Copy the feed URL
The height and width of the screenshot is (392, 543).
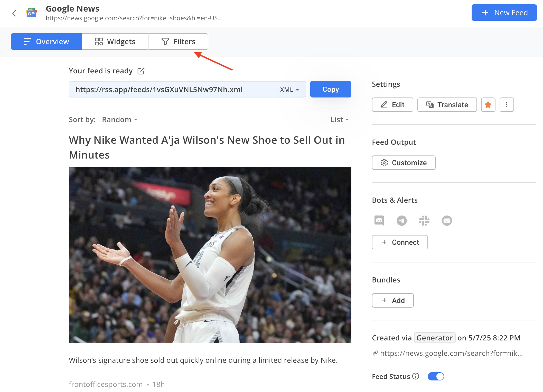[331, 89]
